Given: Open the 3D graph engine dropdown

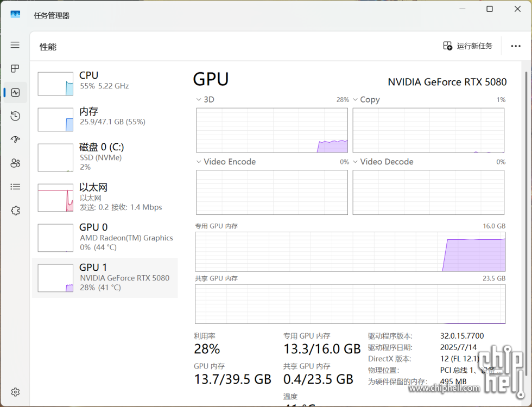Looking at the screenshot, I should [199, 99].
